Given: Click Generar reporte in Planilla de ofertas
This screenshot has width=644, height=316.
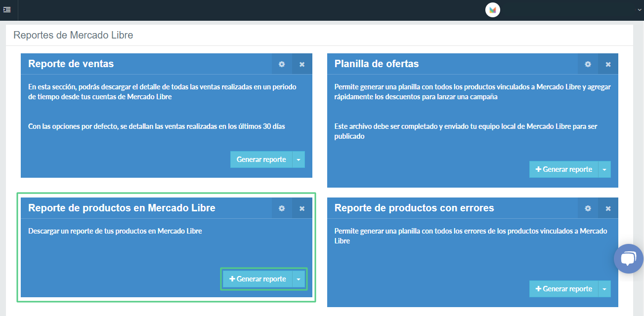Looking at the screenshot, I should point(564,169).
